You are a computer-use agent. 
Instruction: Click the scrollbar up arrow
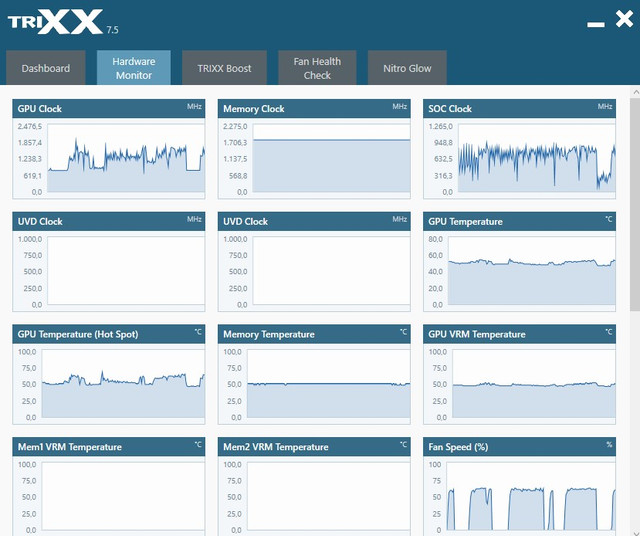[635, 92]
